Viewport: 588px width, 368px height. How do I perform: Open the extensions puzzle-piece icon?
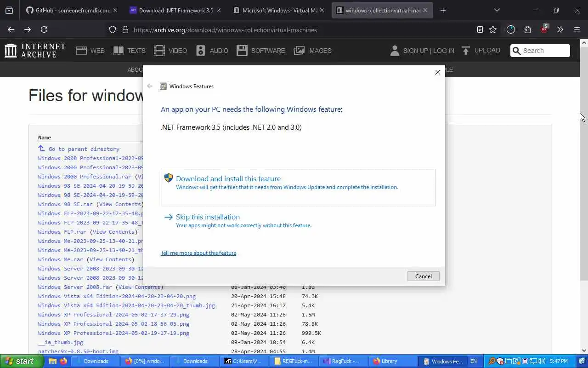[x=527, y=29]
